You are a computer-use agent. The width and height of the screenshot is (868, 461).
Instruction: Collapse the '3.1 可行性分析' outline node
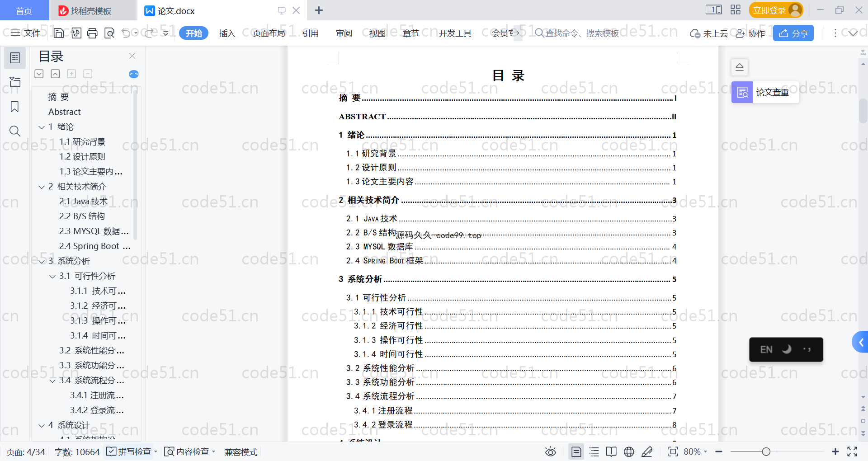pos(52,277)
